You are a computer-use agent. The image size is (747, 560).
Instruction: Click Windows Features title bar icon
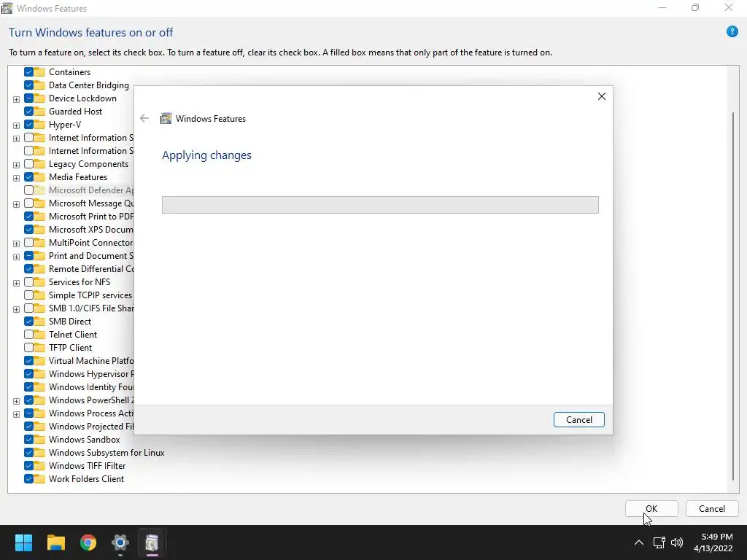[x=7, y=8]
